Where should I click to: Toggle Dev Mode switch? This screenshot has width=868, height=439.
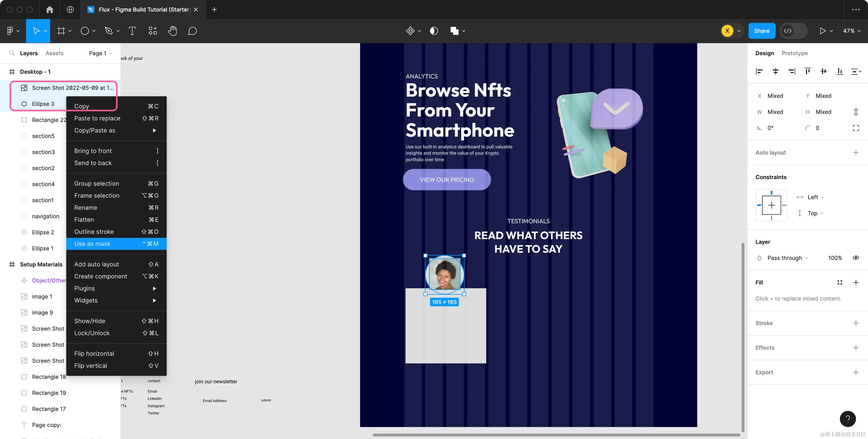(794, 31)
